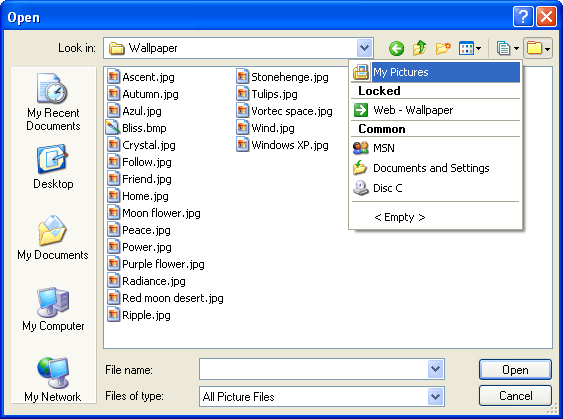Click the Open button
563x419 pixels.
tap(515, 369)
